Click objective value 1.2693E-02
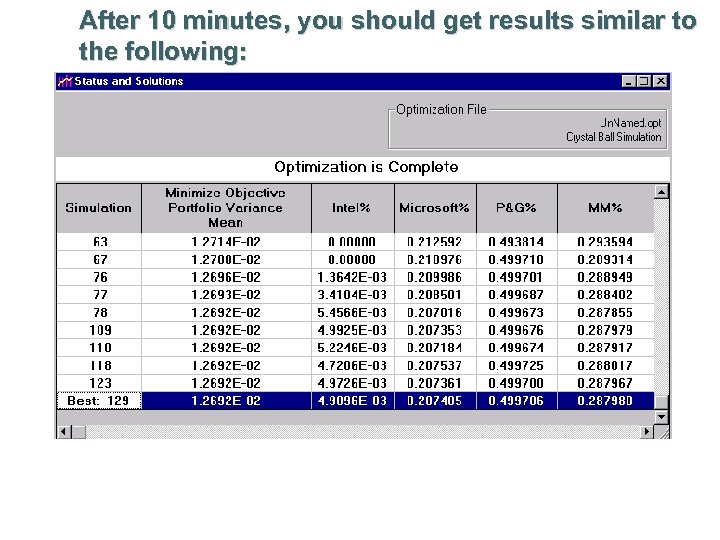The height and width of the screenshot is (540, 720). pyautogui.click(x=226, y=295)
